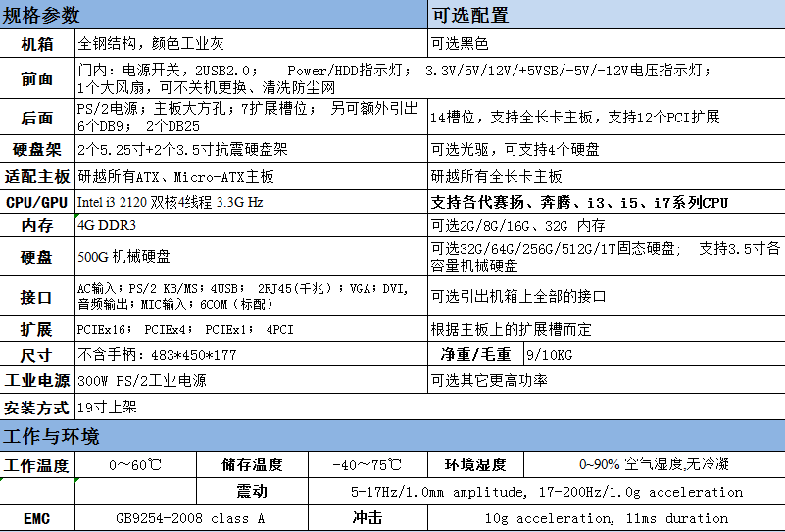Click the cell 300W PS/2工业电源
This screenshot has height=532, width=785.
tap(251, 380)
